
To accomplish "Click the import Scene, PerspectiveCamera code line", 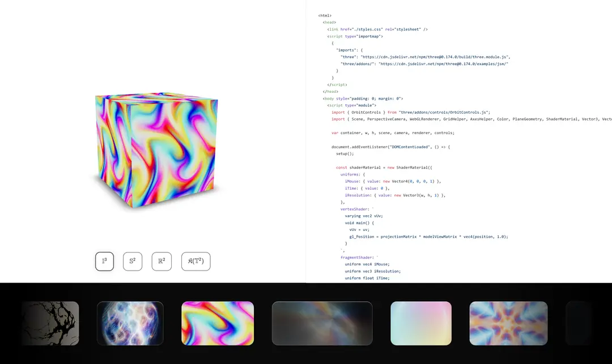I will pos(471,119).
